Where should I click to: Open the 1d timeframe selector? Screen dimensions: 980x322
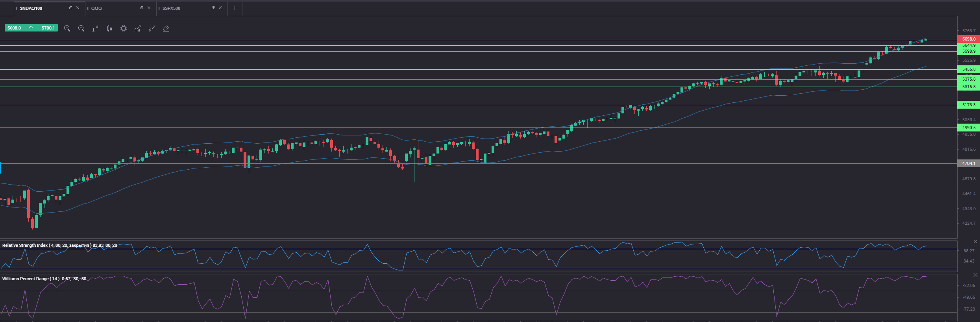tap(95, 28)
